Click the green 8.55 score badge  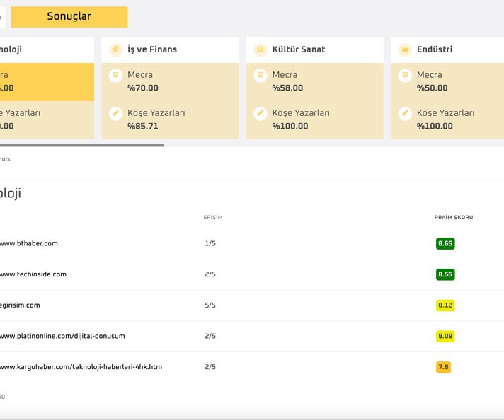pyautogui.click(x=445, y=274)
